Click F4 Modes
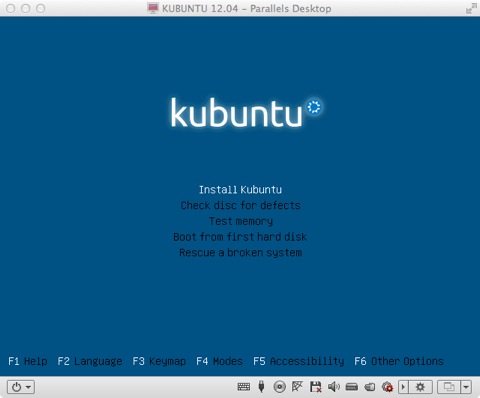480x398 pixels. coord(219,361)
